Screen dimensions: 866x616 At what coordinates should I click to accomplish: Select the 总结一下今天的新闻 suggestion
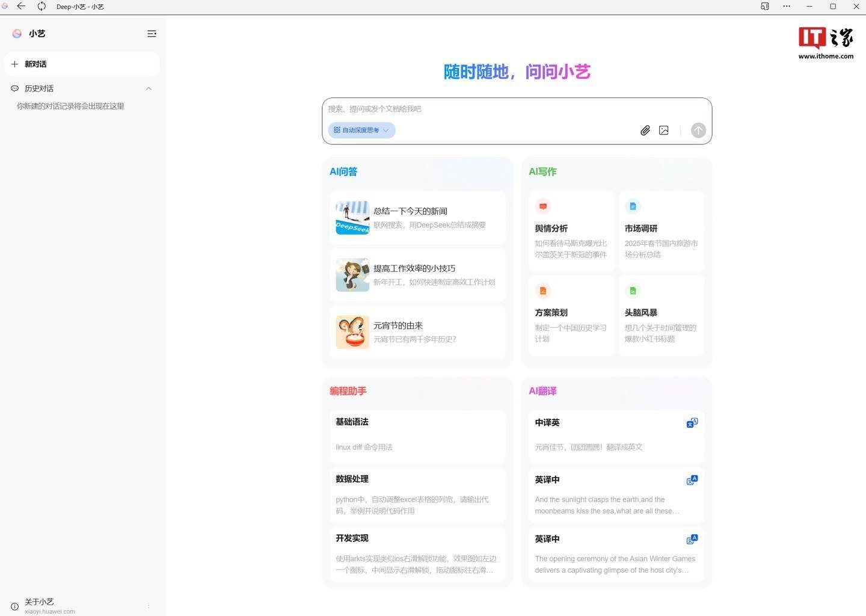coord(417,218)
